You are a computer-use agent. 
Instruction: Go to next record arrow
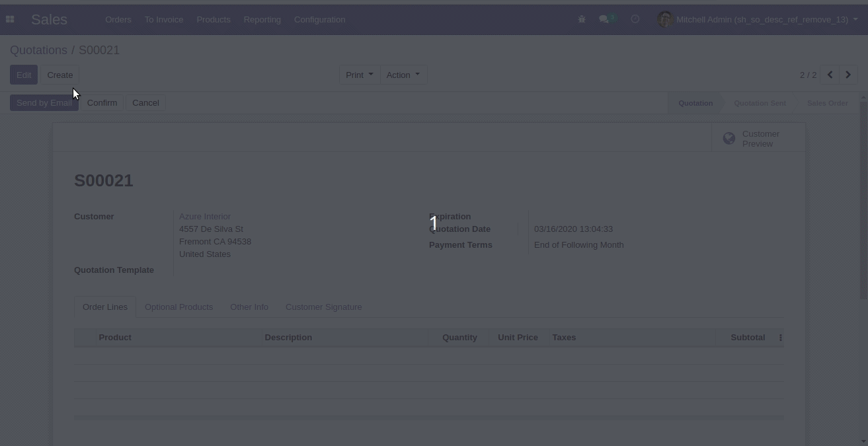(848, 75)
